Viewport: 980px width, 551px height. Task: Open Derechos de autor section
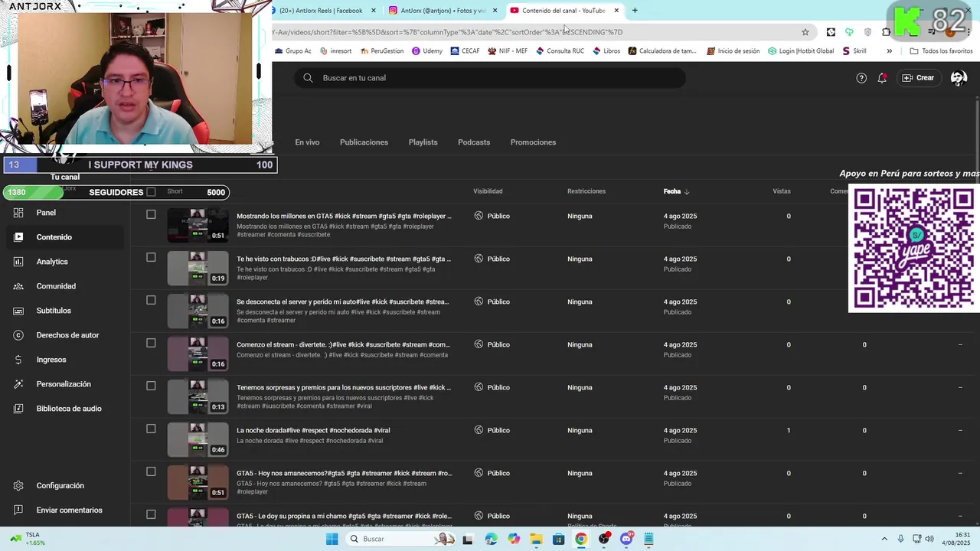[x=67, y=335]
